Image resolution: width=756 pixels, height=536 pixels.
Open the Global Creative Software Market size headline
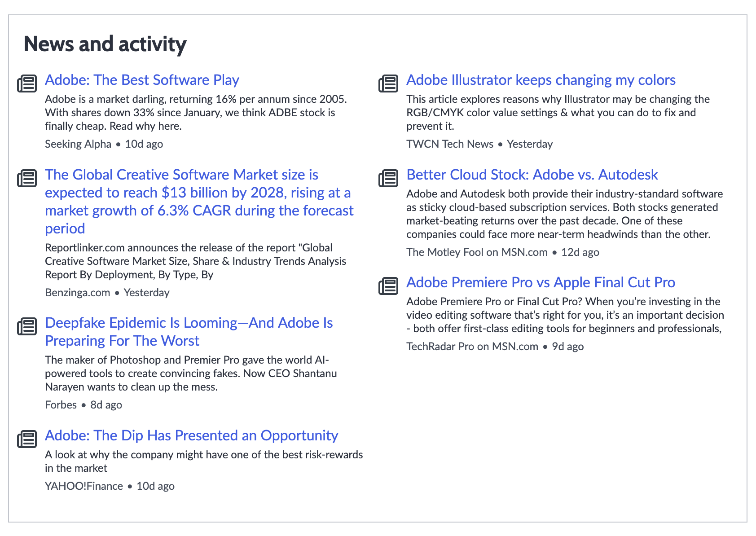pos(199,202)
